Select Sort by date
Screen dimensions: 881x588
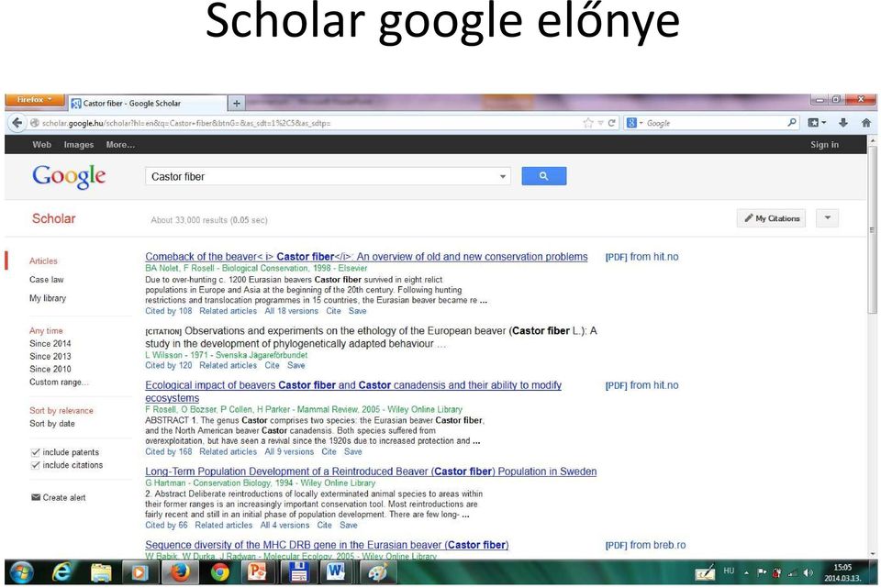[52, 424]
